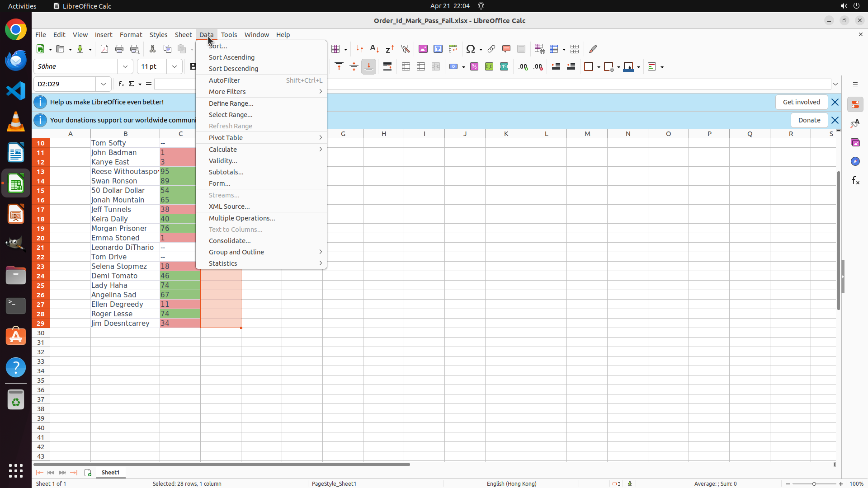Open font name dropdown list
The height and width of the screenshot is (488, 868).
[x=125, y=66]
